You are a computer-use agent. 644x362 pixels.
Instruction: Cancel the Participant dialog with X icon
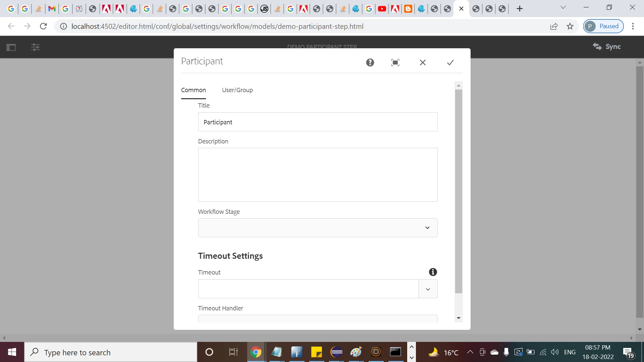[x=423, y=62]
